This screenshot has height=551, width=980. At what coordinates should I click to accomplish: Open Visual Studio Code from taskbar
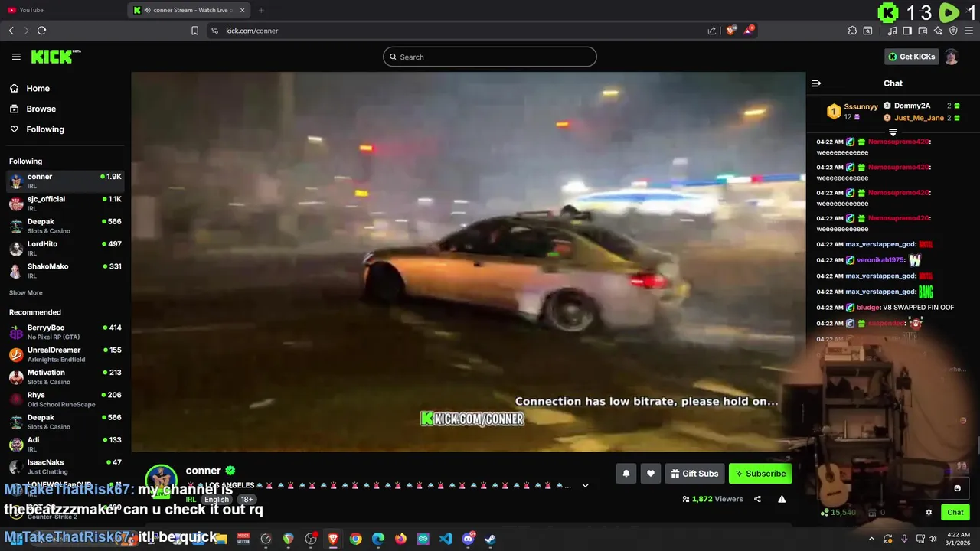click(446, 539)
